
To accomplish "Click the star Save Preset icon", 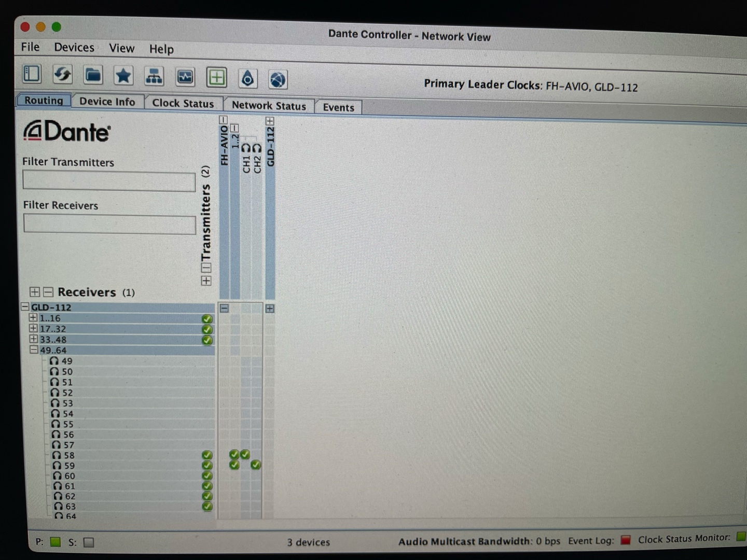I will (123, 76).
